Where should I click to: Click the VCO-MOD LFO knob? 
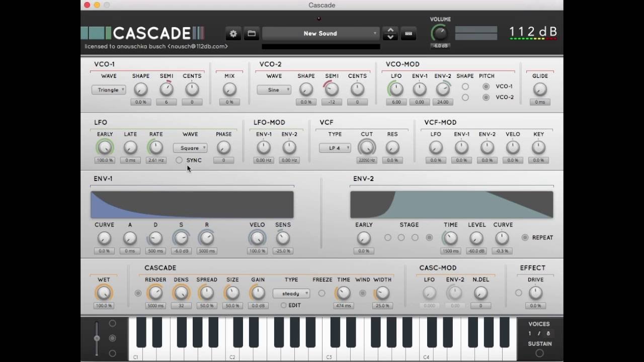pyautogui.click(x=396, y=89)
